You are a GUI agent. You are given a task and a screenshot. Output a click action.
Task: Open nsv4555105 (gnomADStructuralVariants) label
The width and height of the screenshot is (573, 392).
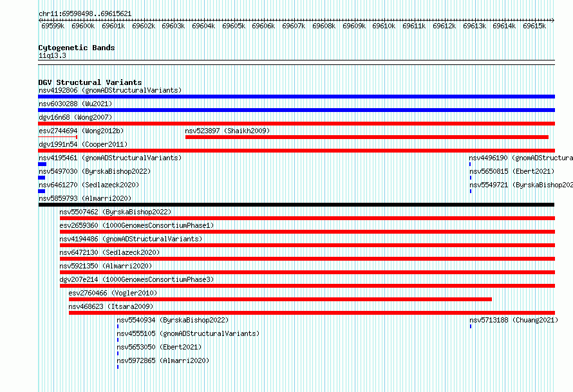point(188,333)
